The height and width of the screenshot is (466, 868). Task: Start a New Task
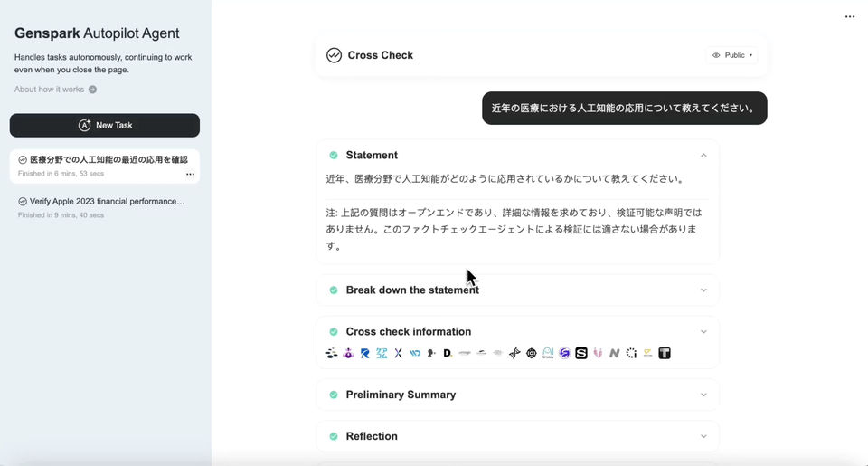(105, 125)
